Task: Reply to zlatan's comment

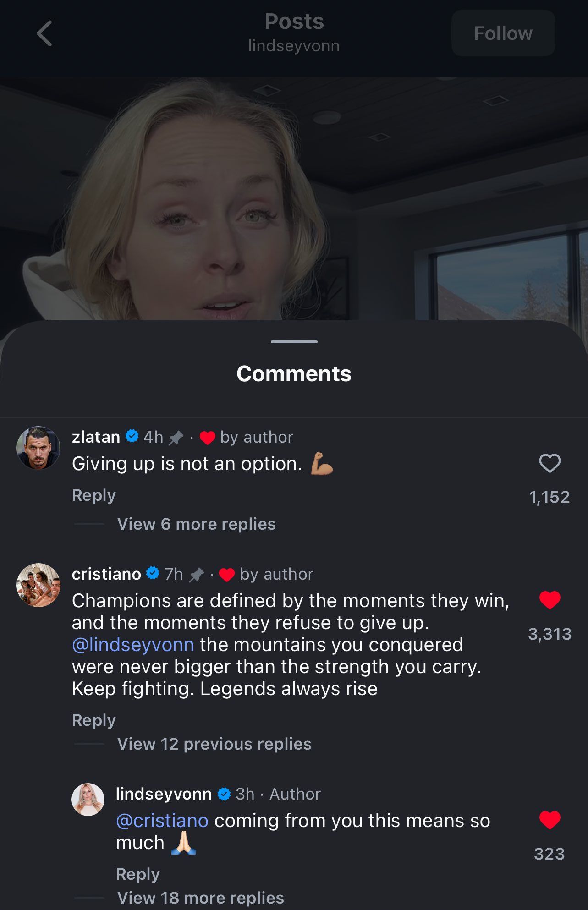Action: click(93, 495)
